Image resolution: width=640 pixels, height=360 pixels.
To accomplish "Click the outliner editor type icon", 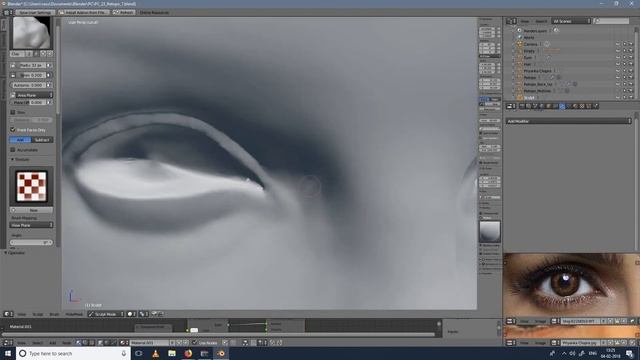I will [511, 21].
